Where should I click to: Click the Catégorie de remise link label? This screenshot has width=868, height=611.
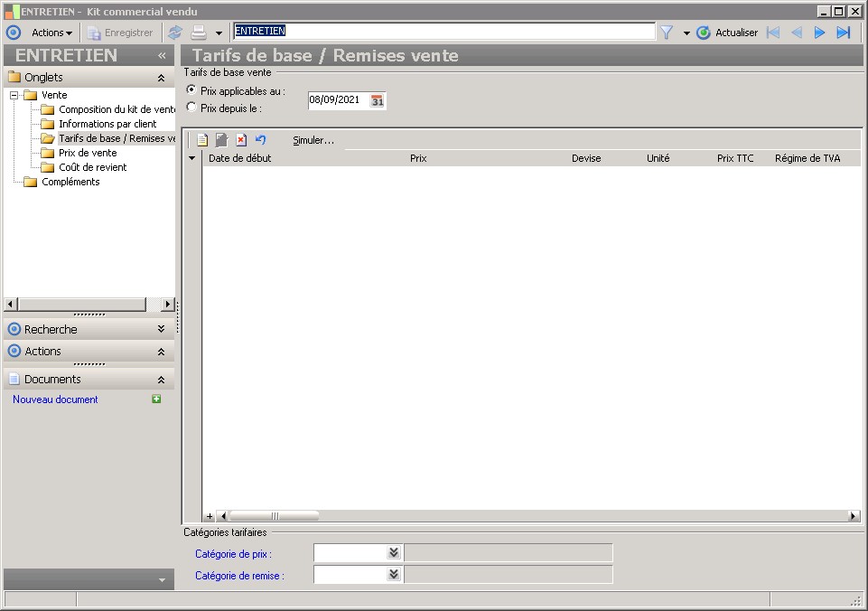tap(239, 576)
